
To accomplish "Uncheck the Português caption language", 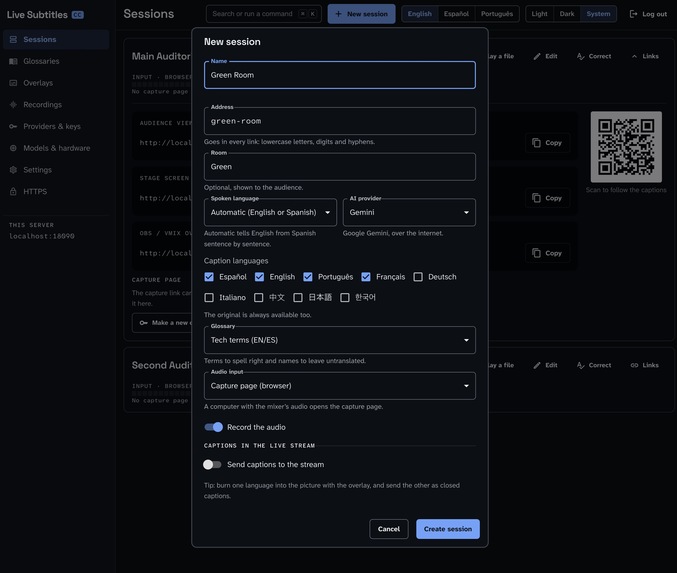I will (308, 277).
